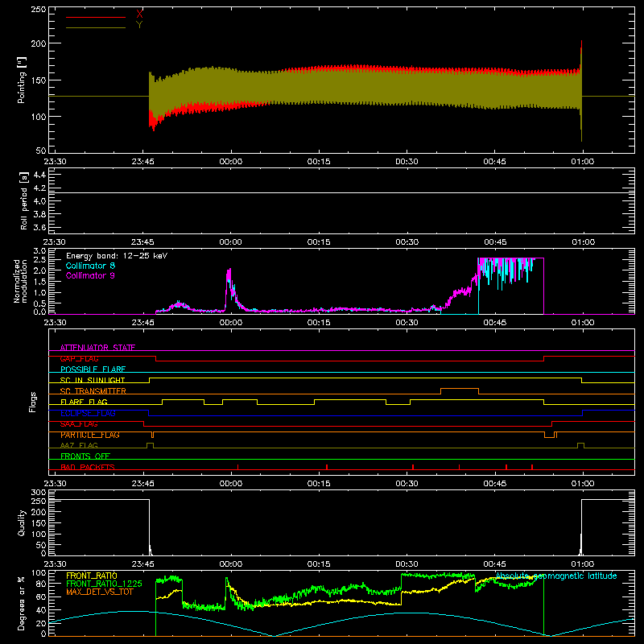Click the ECLIPSE_FLAG label

pos(88,413)
